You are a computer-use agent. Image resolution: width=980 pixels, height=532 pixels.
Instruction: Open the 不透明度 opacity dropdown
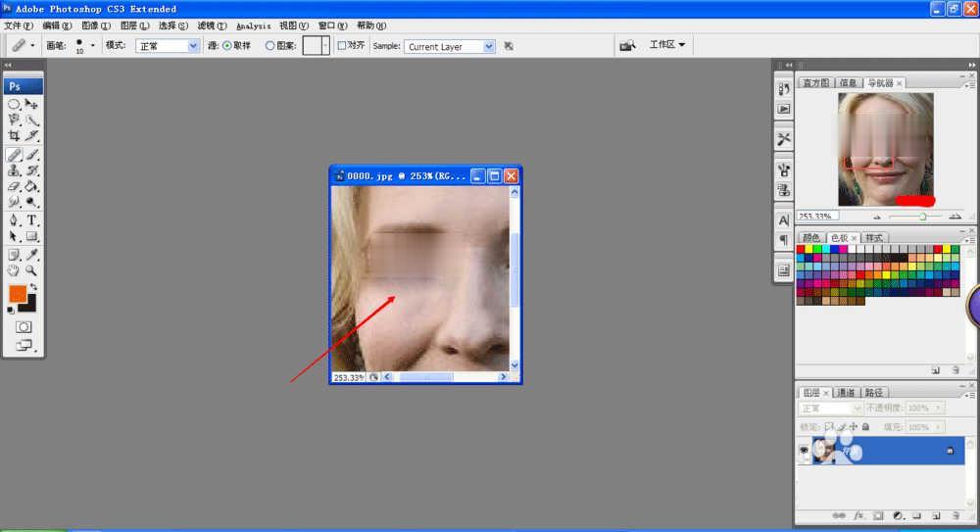tap(939, 409)
